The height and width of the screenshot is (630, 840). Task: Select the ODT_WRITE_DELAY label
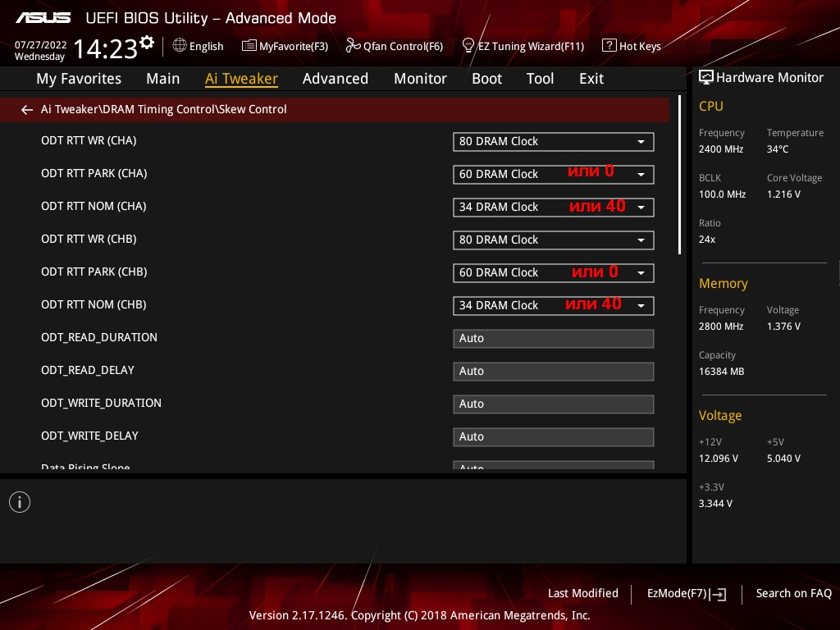tap(89, 436)
